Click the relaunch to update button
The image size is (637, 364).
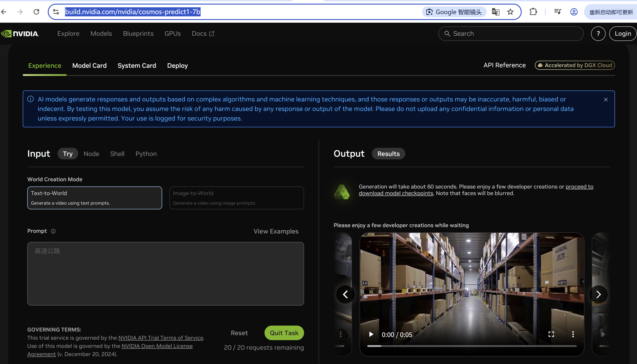click(x=611, y=12)
